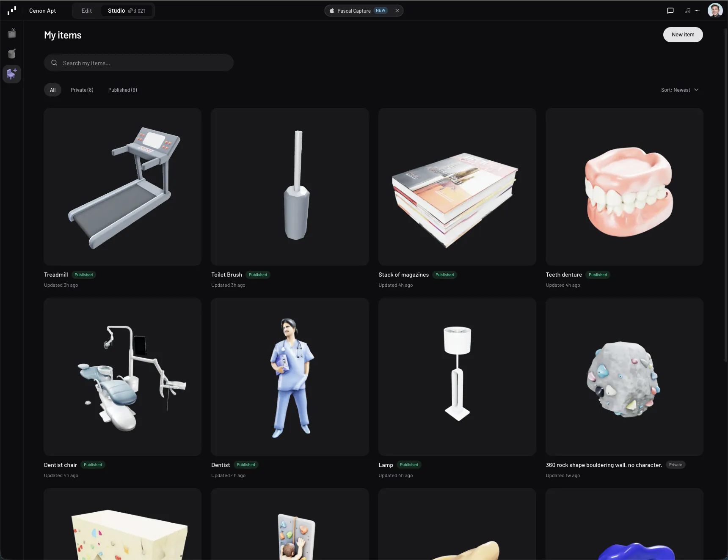This screenshot has height=560, width=728.
Task: Click the Published badge on Teeth denture
Action: (x=598, y=275)
